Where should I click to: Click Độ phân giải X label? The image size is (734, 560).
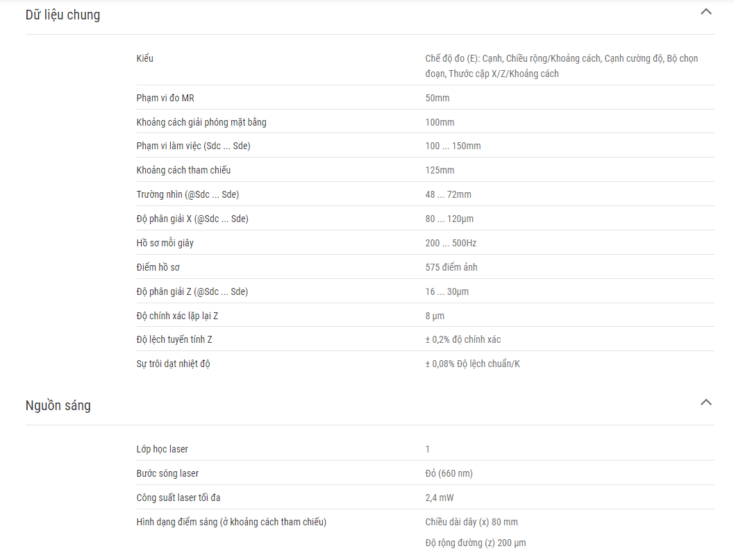(192, 219)
